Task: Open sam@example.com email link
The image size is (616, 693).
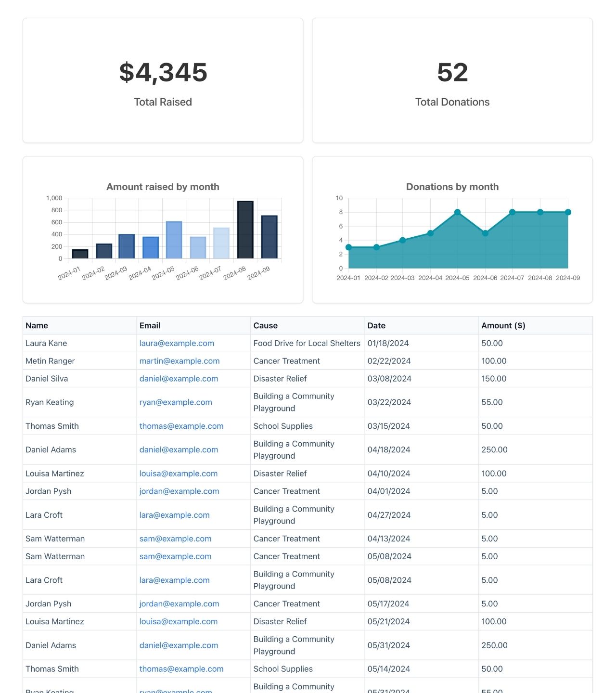Action: [175, 539]
